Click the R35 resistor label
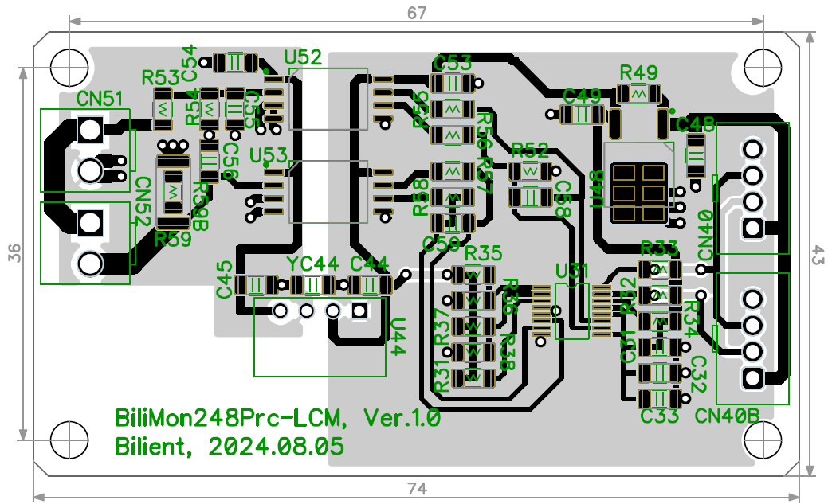This screenshot has width=832, height=504. (483, 253)
